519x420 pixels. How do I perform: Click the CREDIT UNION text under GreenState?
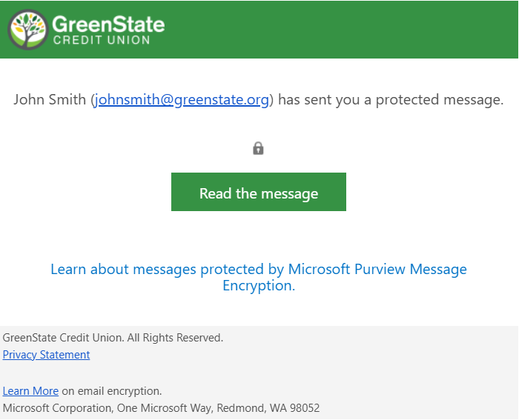pyautogui.click(x=101, y=40)
